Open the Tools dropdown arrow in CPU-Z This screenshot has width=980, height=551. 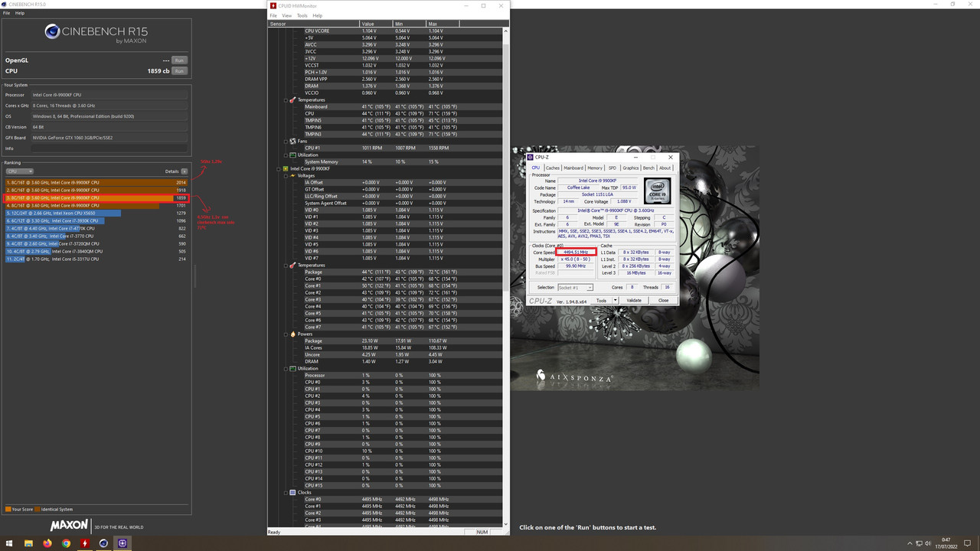click(x=615, y=301)
